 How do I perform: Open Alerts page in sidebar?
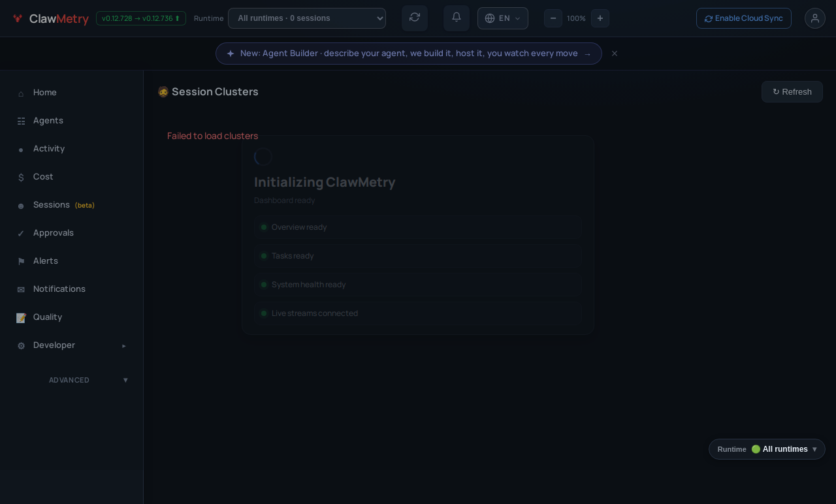pyautogui.click(x=72, y=261)
